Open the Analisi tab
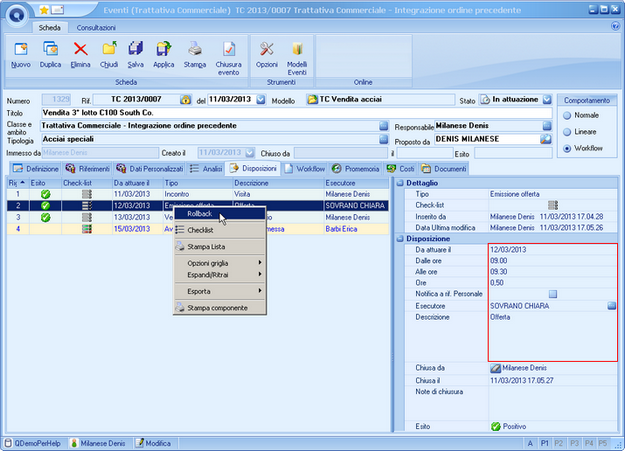The height and width of the screenshot is (451, 625). tap(206, 169)
